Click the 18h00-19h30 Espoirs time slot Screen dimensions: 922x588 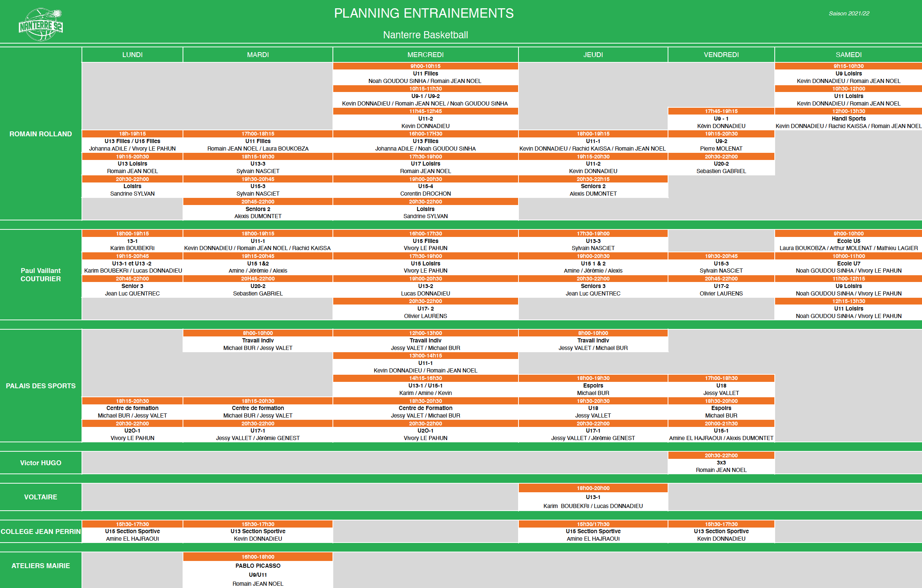[x=593, y=378]
